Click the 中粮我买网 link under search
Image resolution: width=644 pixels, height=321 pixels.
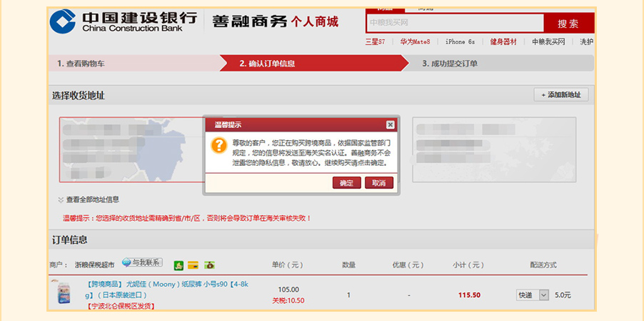click(x=549, y=41)
